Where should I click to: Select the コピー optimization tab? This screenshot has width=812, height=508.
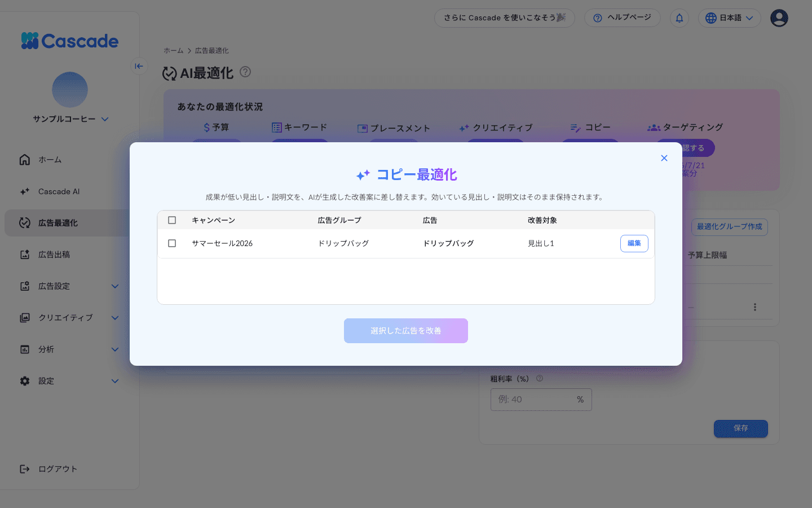pos(590,128)
